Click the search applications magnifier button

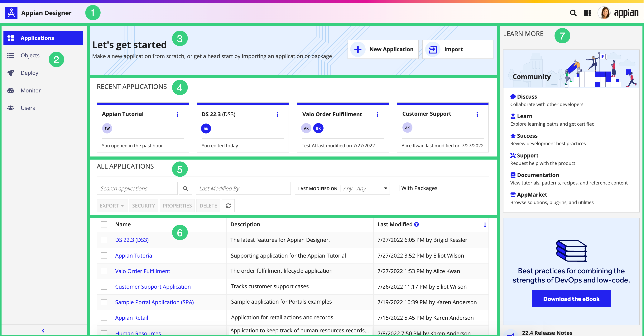(185, 189)
